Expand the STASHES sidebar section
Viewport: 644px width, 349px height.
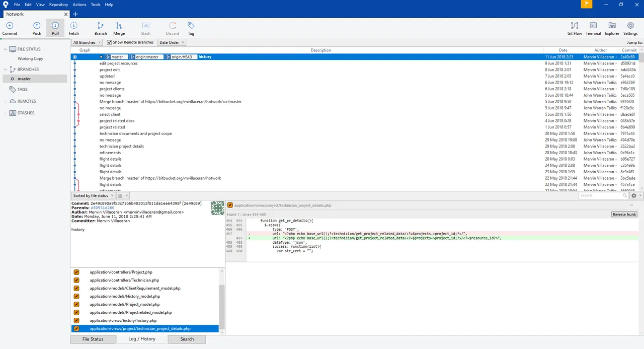click(6, 113)
